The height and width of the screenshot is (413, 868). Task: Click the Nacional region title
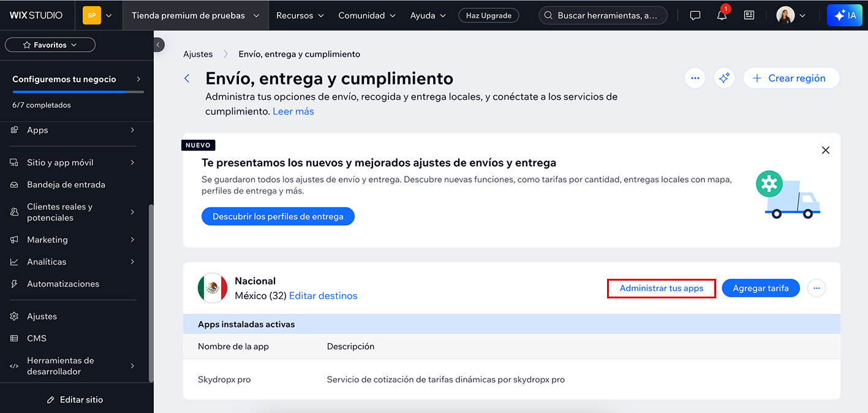click(255, 281)
